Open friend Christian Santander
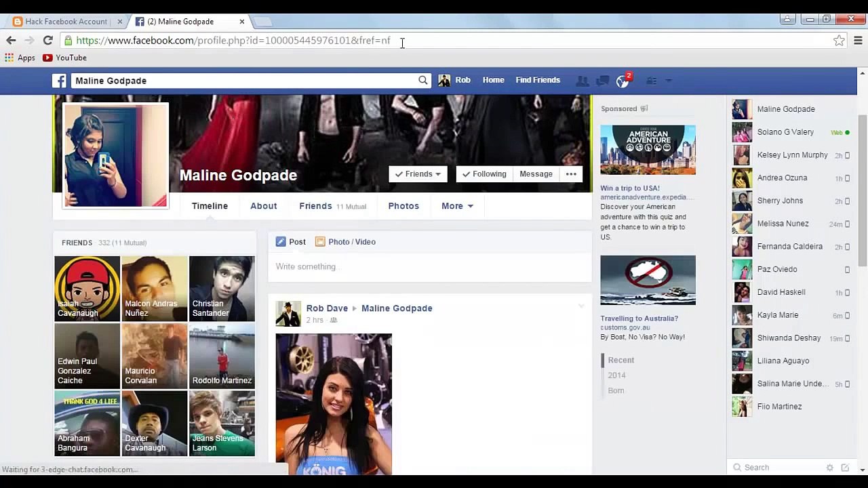 click(222, 288)
